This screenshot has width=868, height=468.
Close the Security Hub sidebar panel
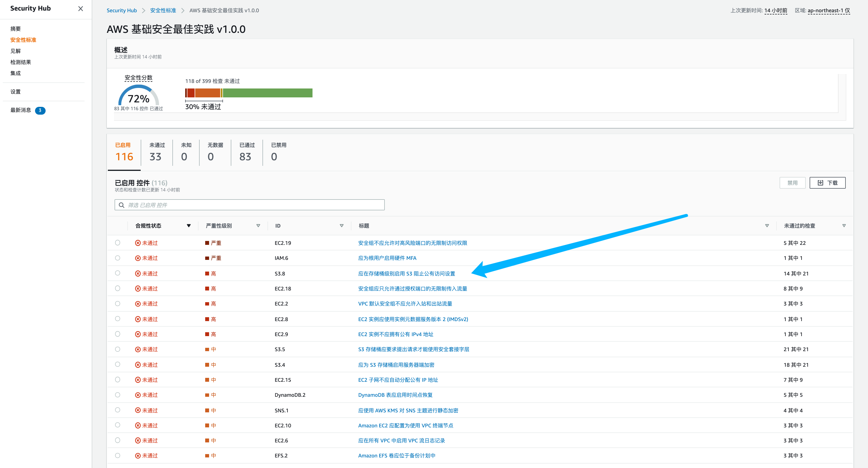(x=81, y=9)
